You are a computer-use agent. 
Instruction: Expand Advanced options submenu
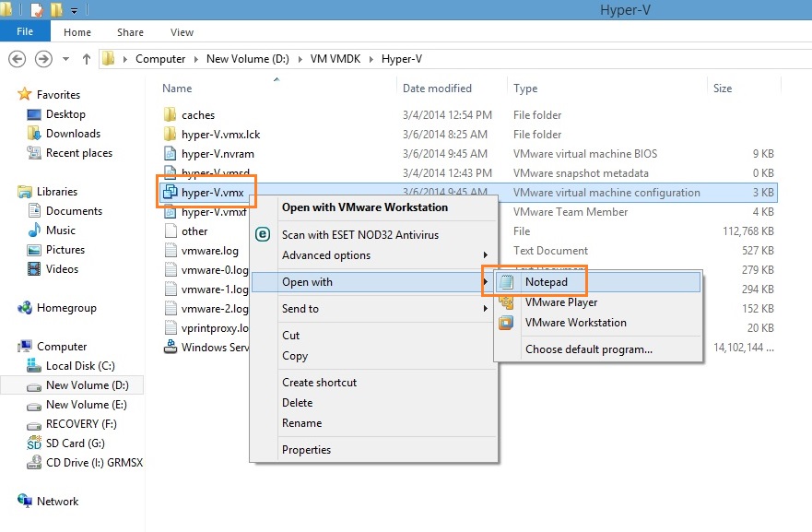click(x=374, y=255)
